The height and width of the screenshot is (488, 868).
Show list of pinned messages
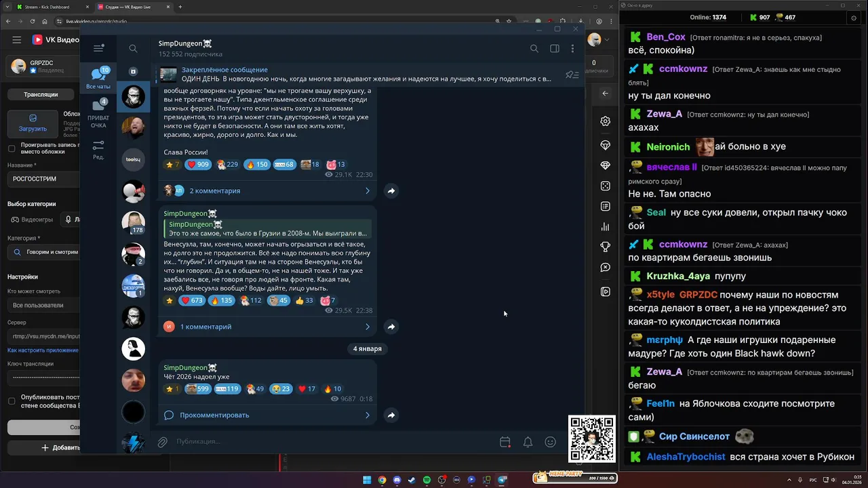click(x=572, y=75)
